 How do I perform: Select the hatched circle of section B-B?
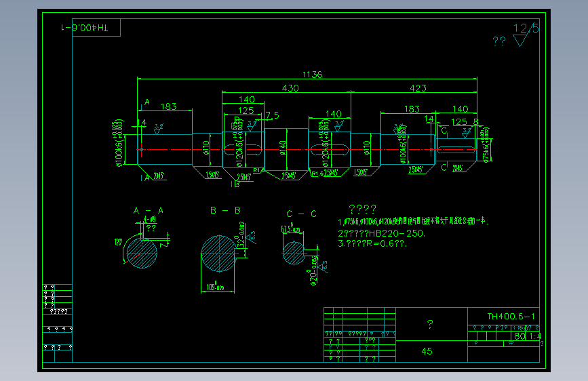point(219,254)
